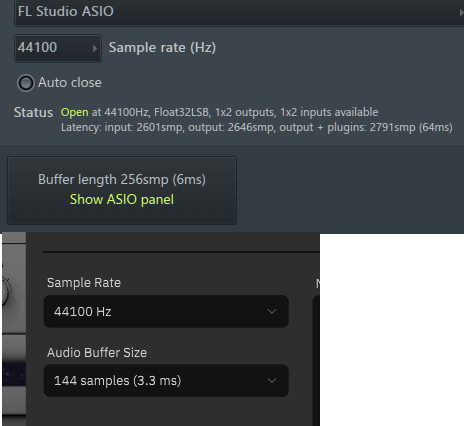Click the green Open status text
The width and height of the screenshot is (464, 426).
[x=75, y=112]
